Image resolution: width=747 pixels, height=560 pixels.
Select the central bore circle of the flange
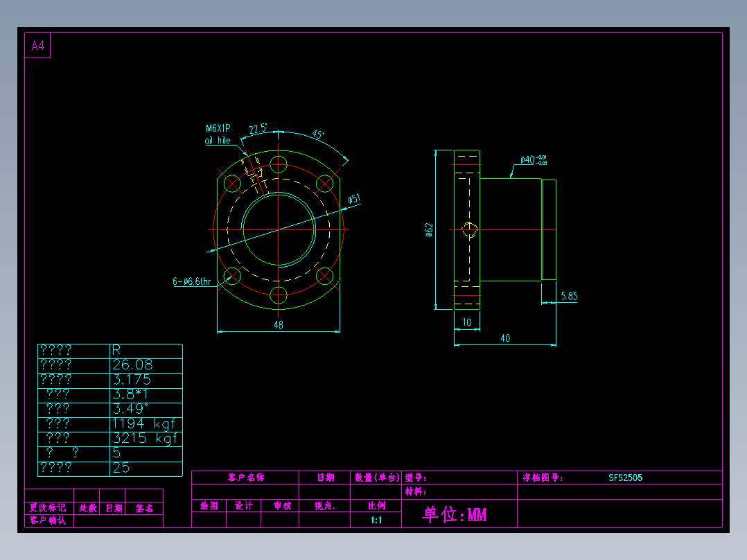(x=279, y=229)
